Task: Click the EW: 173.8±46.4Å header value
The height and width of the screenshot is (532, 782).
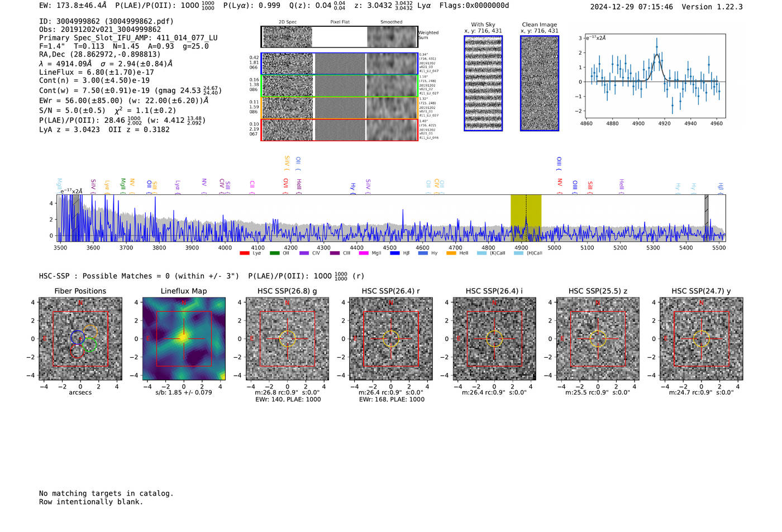Action: point(73,6)
